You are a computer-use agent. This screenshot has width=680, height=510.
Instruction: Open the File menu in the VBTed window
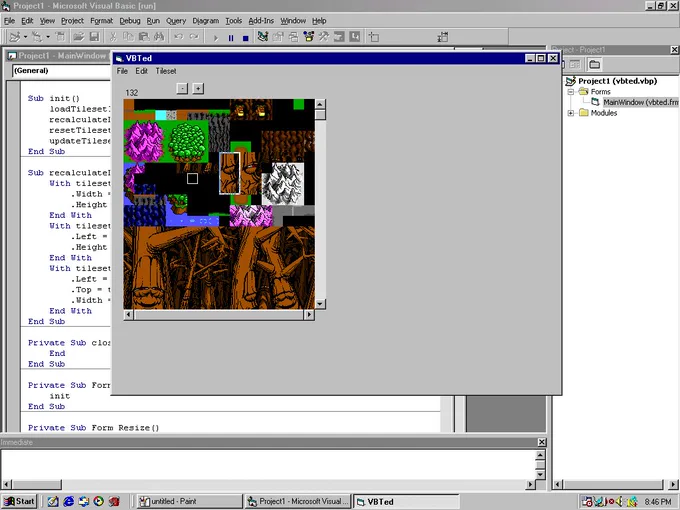[x=122, y=71]
